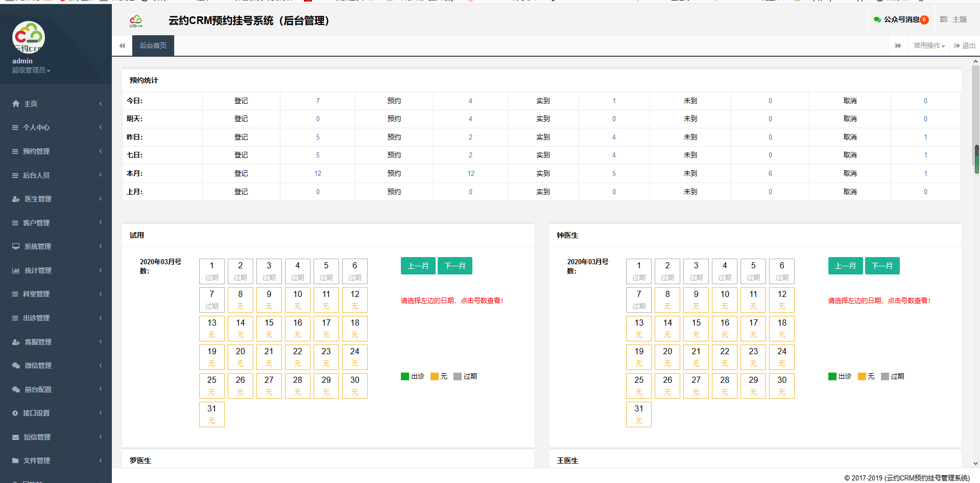Click 下一月 in the 试用 calendar

coord(455,266)
